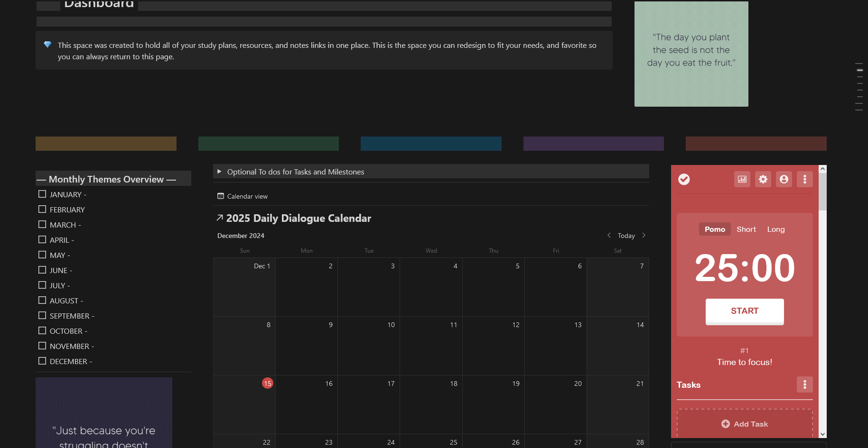Viewport: 868px width, 448px height.
Task: Toggle the DECEMBER checkbox
Action: tap(42, 361)
